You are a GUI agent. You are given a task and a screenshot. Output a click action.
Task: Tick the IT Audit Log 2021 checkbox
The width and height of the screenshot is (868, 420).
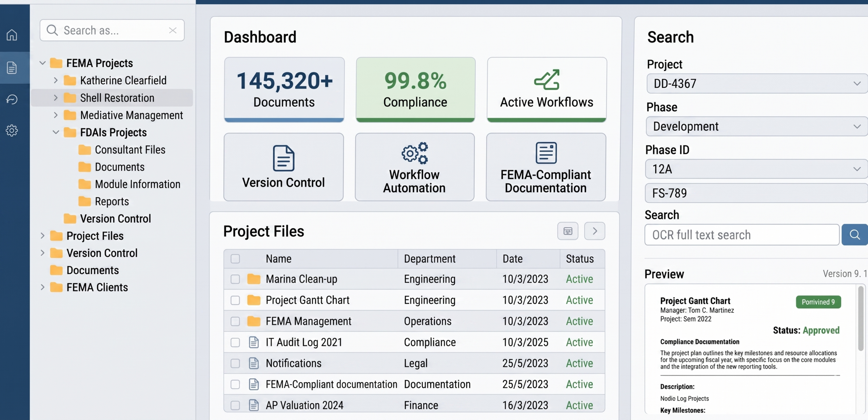pos(235,342)
